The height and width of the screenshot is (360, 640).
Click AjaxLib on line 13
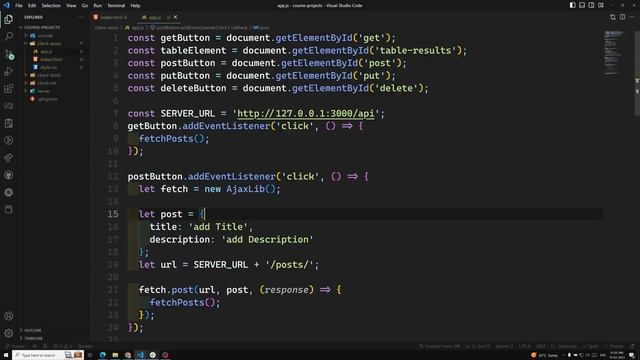[x=245, y=189]
